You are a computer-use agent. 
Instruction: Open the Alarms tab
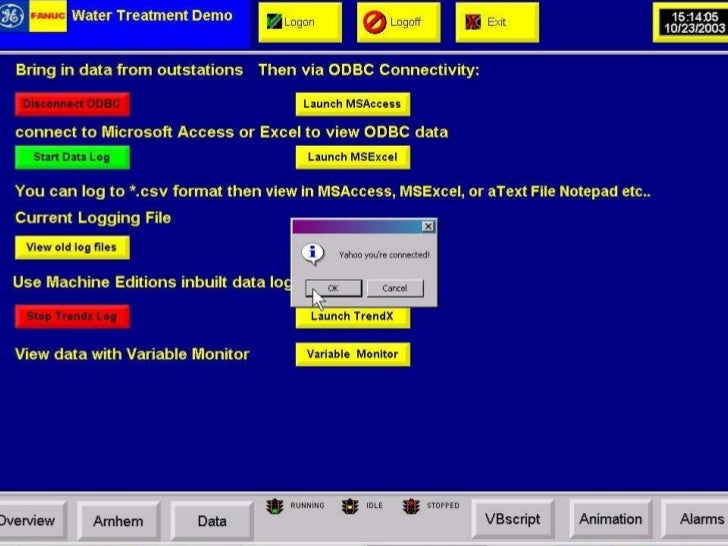(696, 519)
